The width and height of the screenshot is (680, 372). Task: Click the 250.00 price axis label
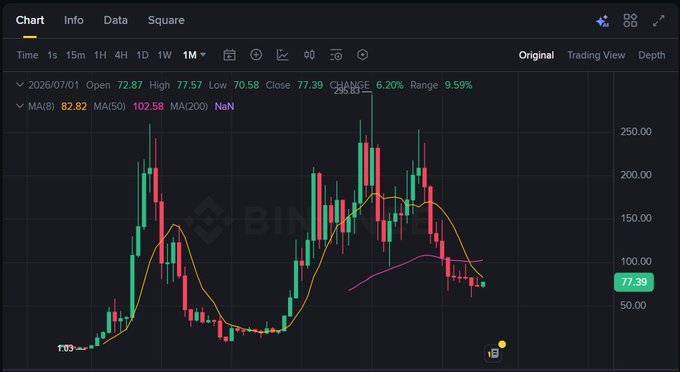coord(636,131)
